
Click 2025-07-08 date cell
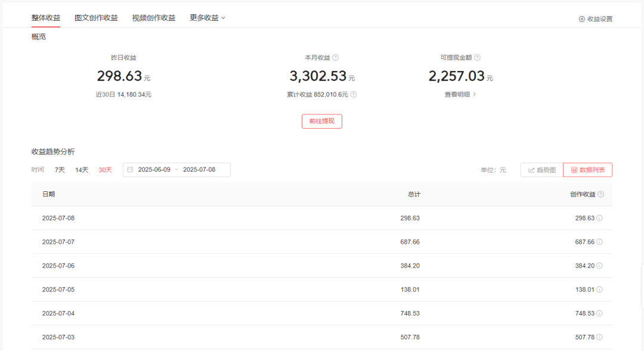pyautogui.click(x=58, y=218)
